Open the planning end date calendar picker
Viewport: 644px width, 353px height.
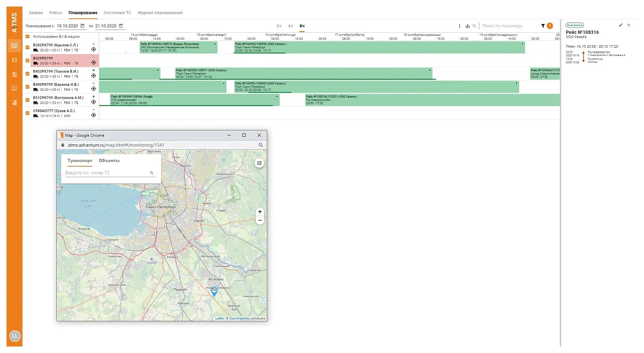121,26
